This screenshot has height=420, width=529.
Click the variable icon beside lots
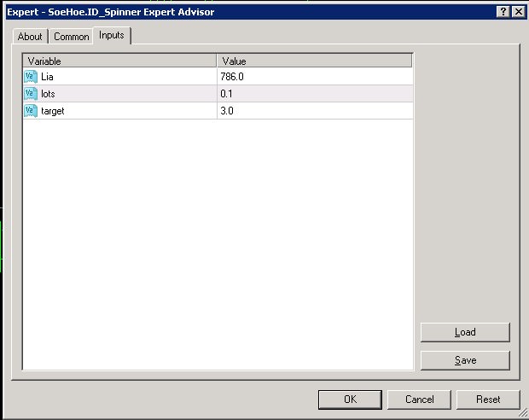31,94
